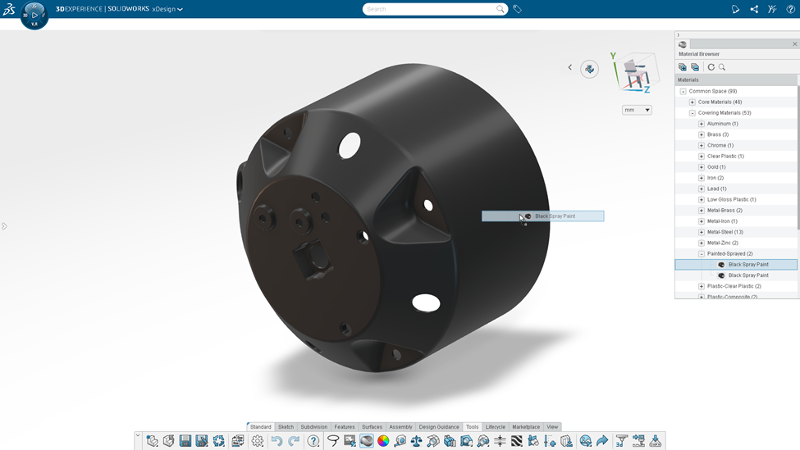Switch to the Sketch tab
The width and height of the screenshot is (800, 450).
[x=286, y=427]
